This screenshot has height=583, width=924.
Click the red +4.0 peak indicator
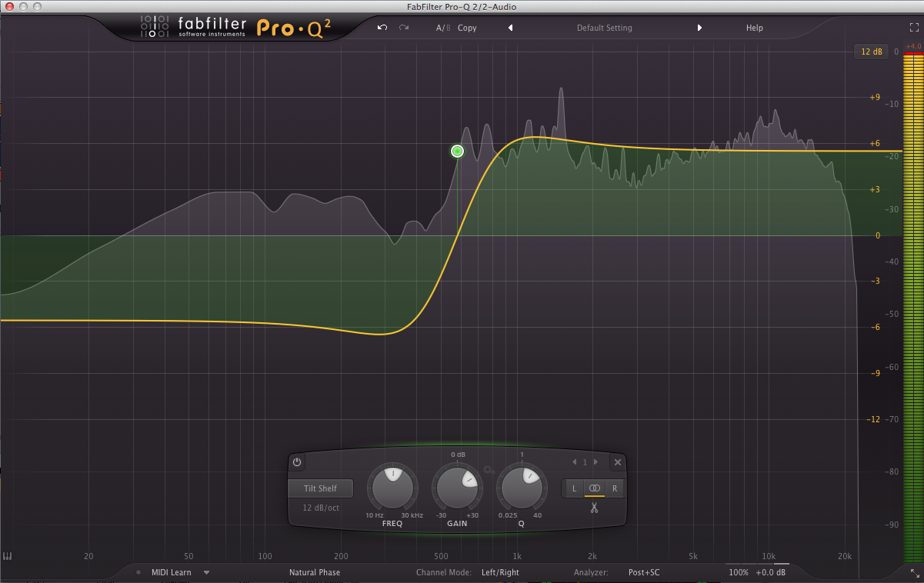pos(912,46)
